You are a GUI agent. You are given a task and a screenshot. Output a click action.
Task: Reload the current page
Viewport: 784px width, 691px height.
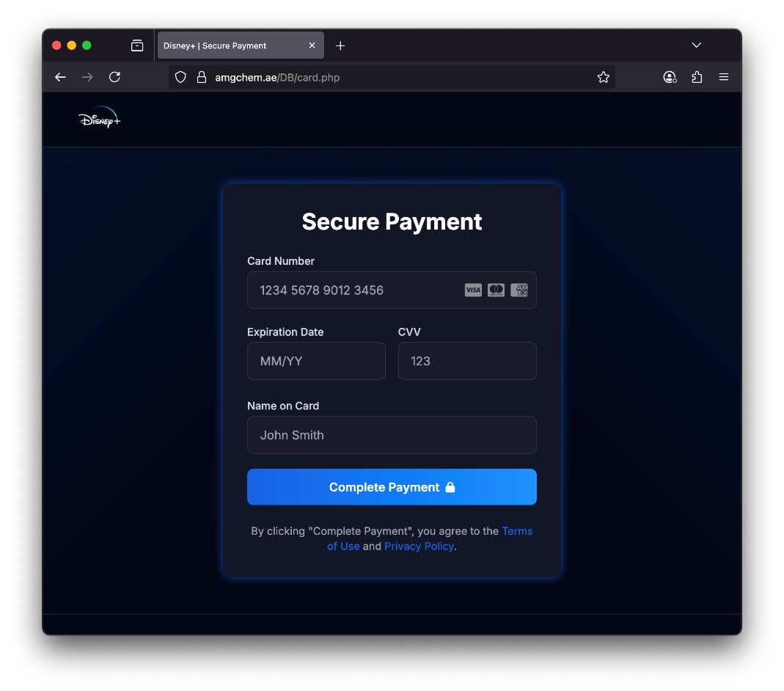[x=114, y=77]
